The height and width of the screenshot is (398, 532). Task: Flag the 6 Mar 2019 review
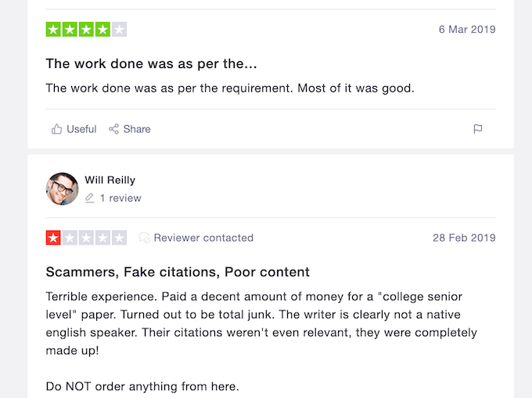coord(478,129)
